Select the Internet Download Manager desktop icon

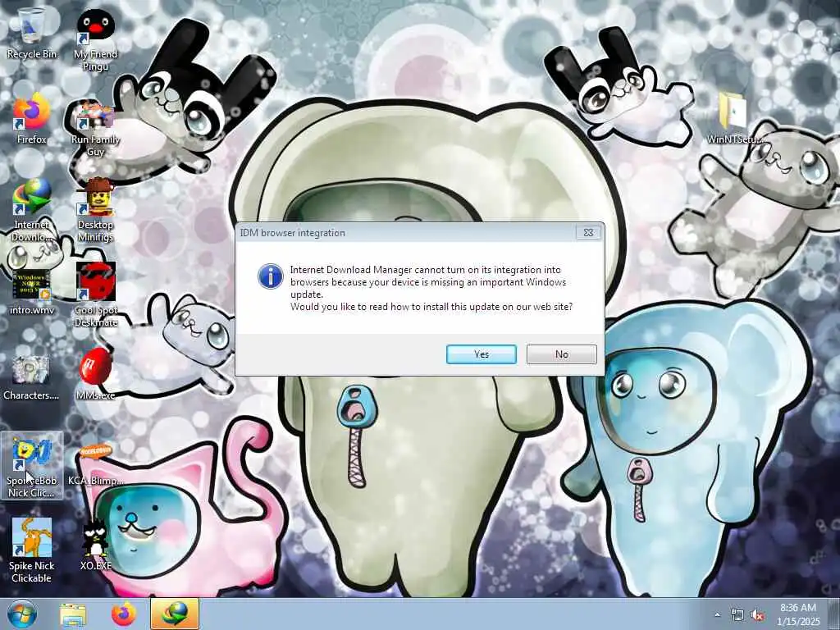[x=32, y=210]
